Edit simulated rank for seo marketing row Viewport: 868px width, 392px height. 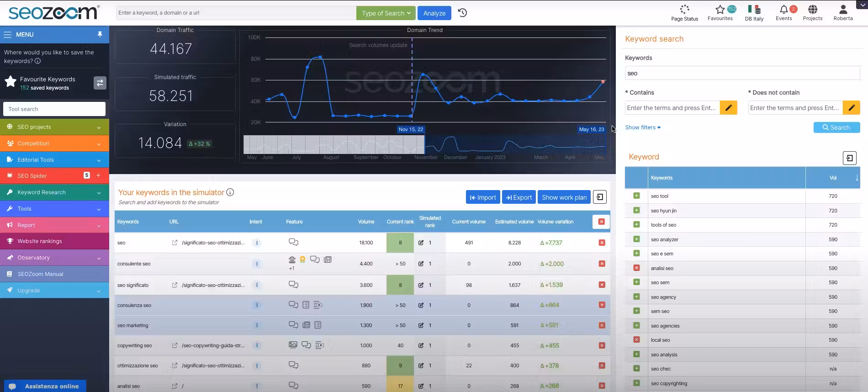point(421,325)
